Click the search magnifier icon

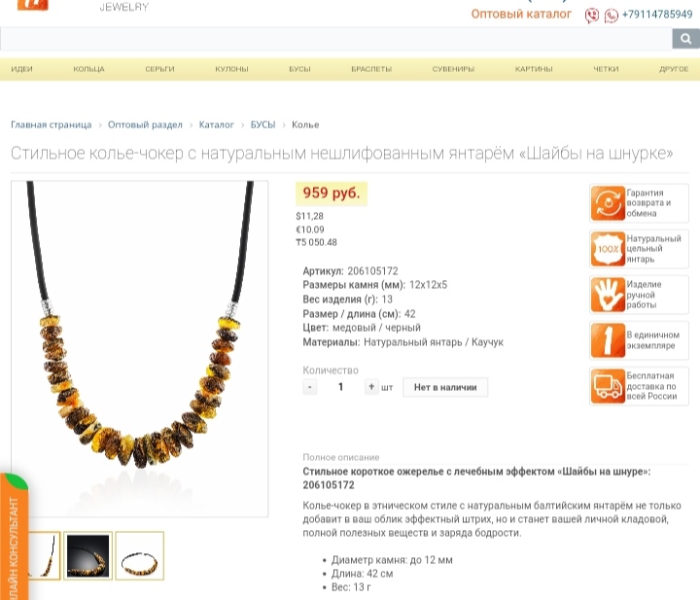(x=685, y=39)
